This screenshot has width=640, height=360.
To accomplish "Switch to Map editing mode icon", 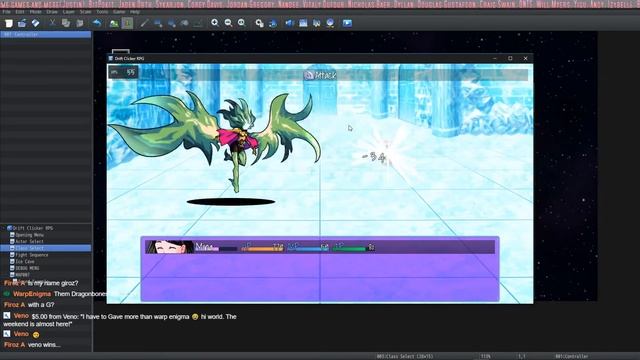I will (x=114, y=23).
